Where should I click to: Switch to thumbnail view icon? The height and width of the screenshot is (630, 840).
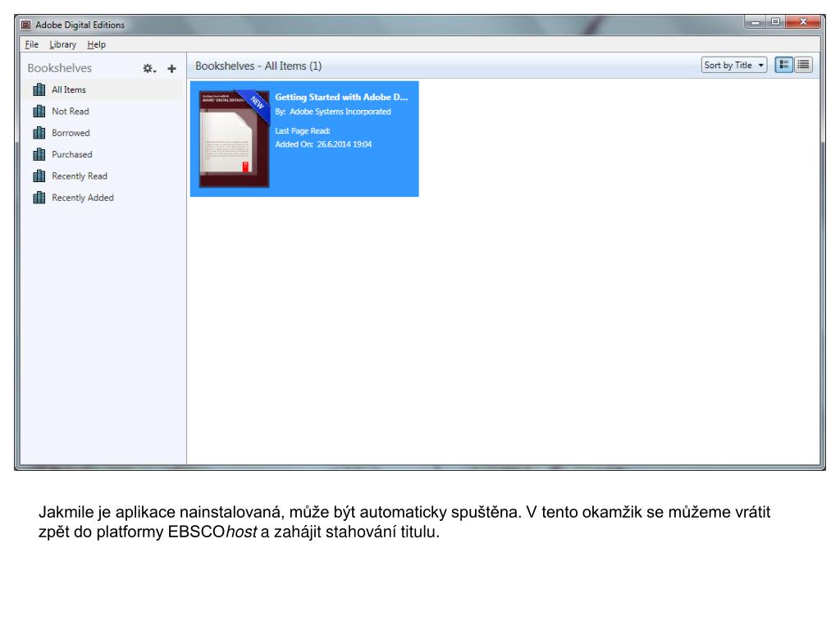click(x=783, y=65)
